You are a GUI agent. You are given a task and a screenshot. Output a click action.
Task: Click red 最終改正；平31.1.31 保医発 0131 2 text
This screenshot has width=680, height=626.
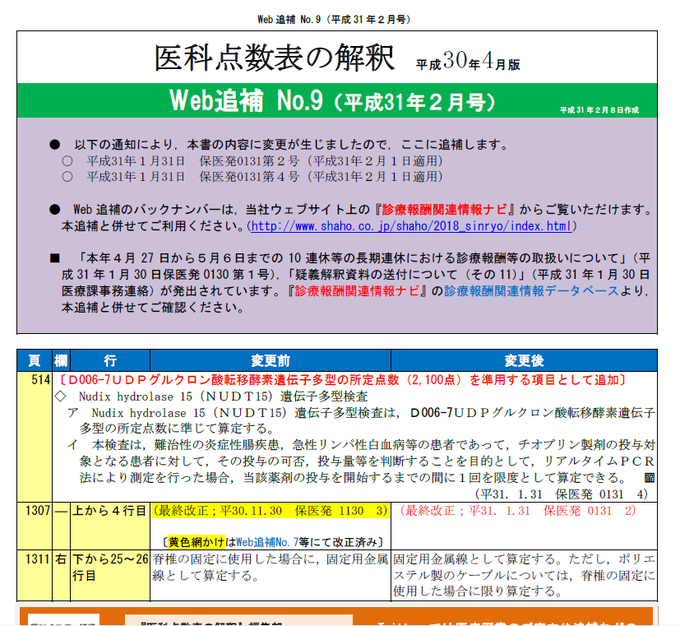[516, 511]
